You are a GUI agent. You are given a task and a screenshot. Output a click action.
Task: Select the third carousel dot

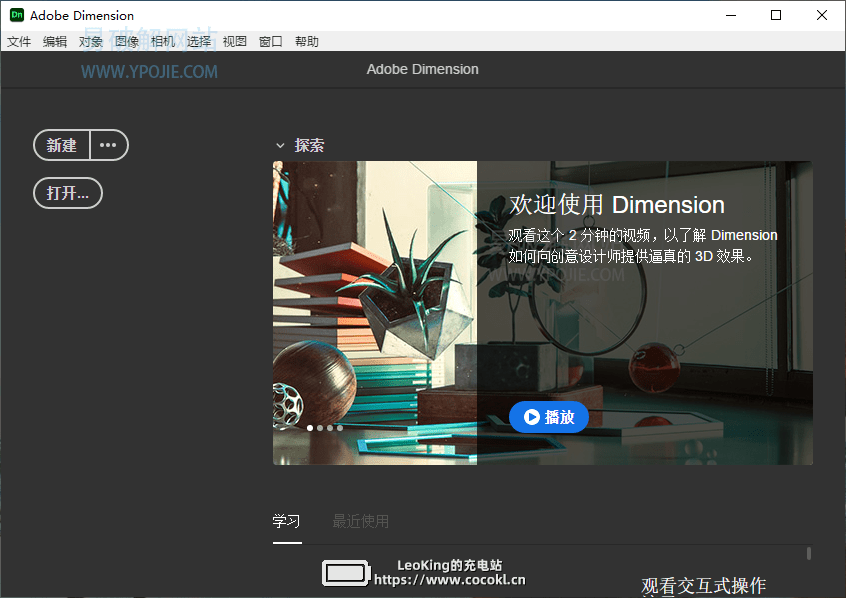tap(330, 428)
